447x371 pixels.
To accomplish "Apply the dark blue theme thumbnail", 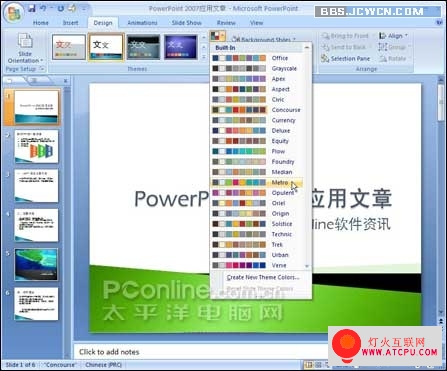I will tap(181, 47).
